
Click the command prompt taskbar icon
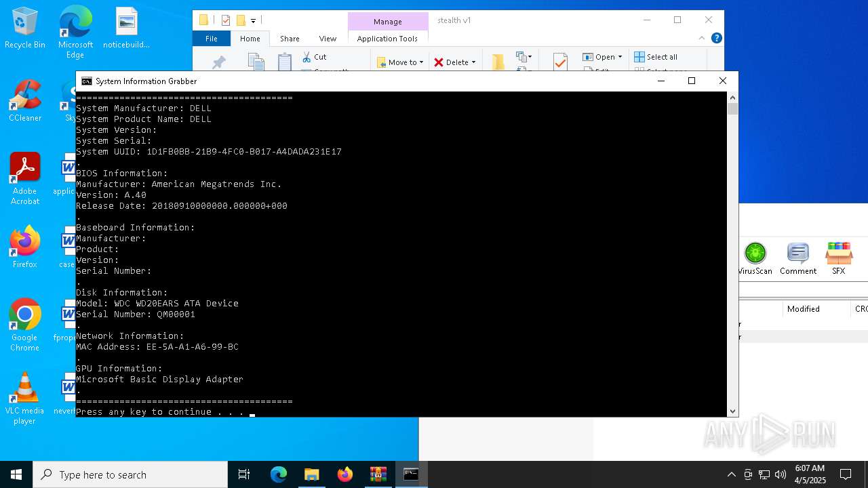411,474
